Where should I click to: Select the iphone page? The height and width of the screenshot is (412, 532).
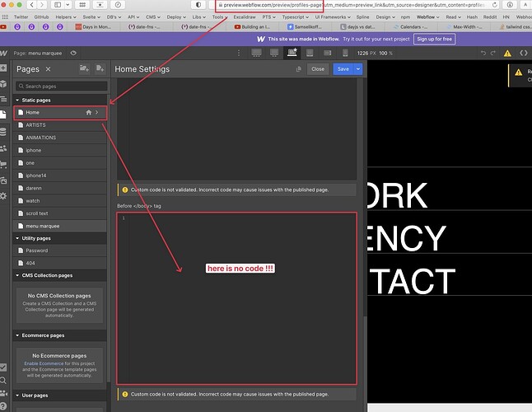coord(60,150)
